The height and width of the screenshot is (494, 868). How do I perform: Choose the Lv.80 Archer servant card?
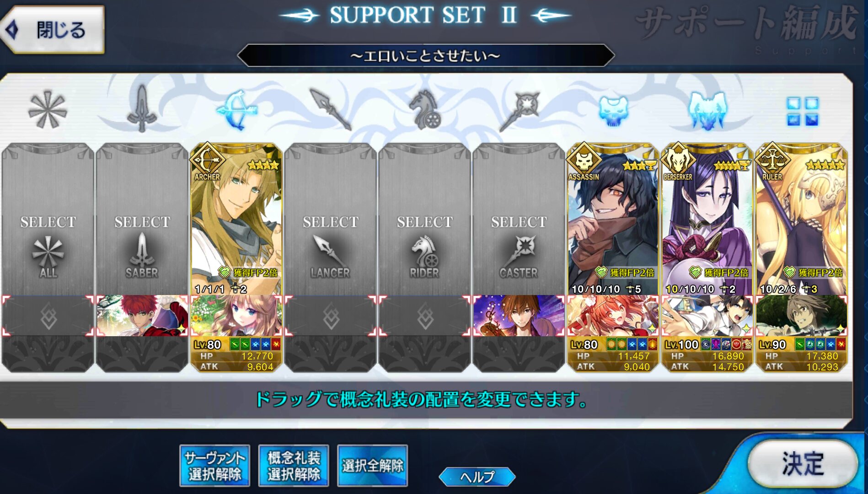tap(236, 220)
